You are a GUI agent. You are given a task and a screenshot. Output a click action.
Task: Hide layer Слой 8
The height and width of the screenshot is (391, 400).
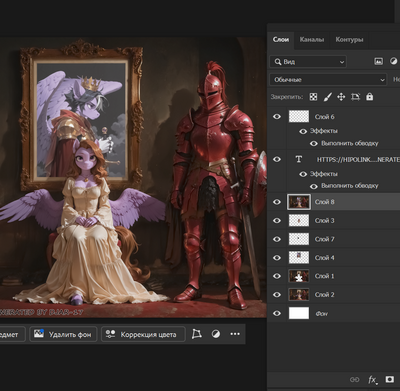click(x=277, y=202)
